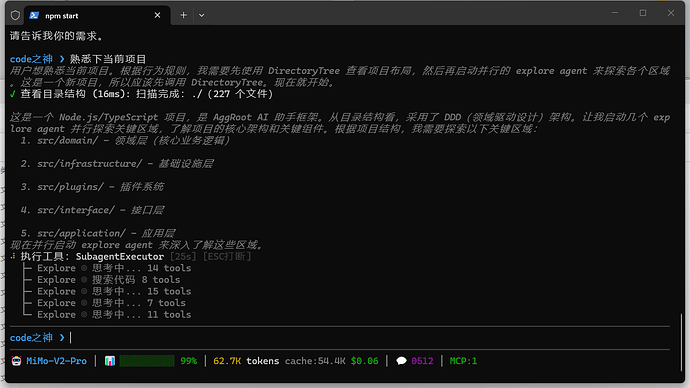Click the Explore row with 14 tools

click(114, 268)
